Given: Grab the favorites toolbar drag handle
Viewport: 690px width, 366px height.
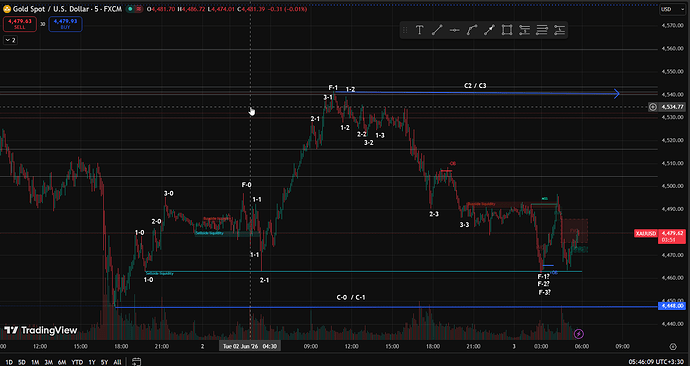Looking at the screenshot, I should coord(405,30).
